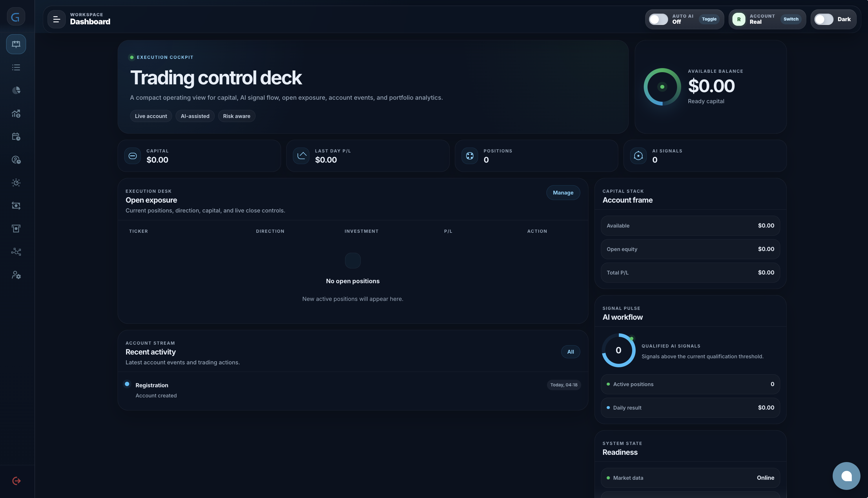Click the blue dot beside Daily result

pos(608,407)
